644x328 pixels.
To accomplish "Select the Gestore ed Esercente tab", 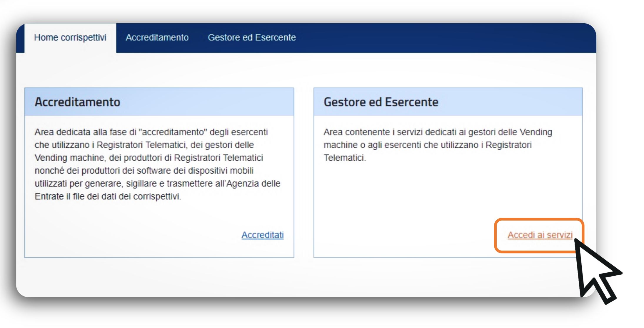I will click(x=252, y=38).
